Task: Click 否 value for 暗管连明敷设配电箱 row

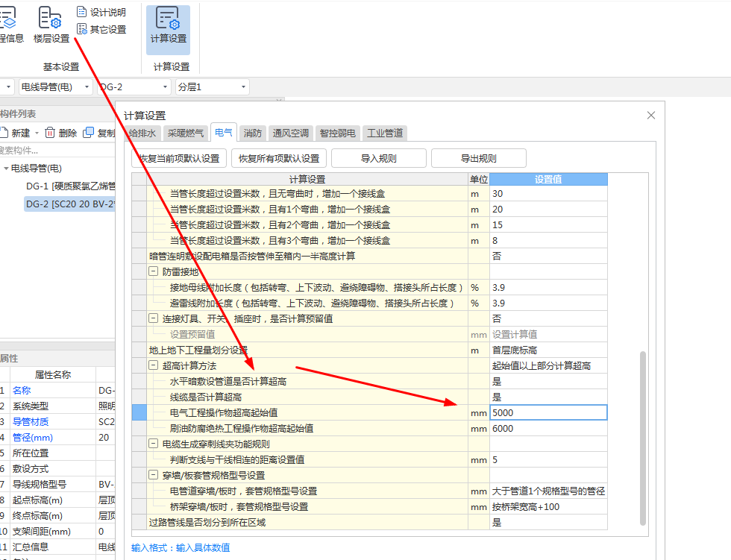Action: tap(548, 257)
